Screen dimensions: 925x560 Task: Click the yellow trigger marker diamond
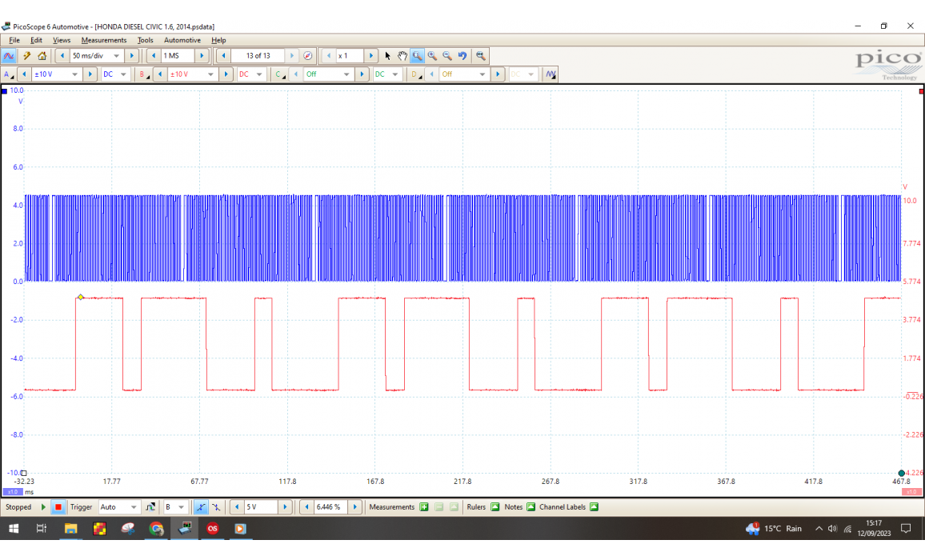81,298
